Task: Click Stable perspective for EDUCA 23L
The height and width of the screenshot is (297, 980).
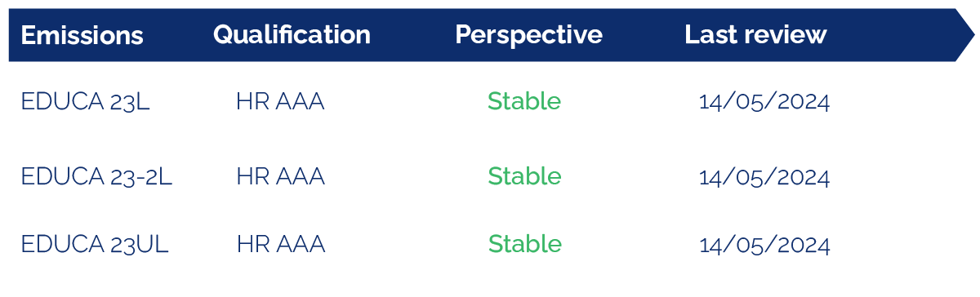Action: (524, 101)
